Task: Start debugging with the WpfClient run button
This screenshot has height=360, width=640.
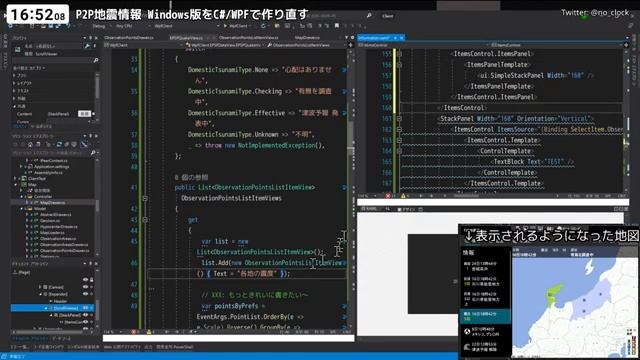Action: [236, 26]
